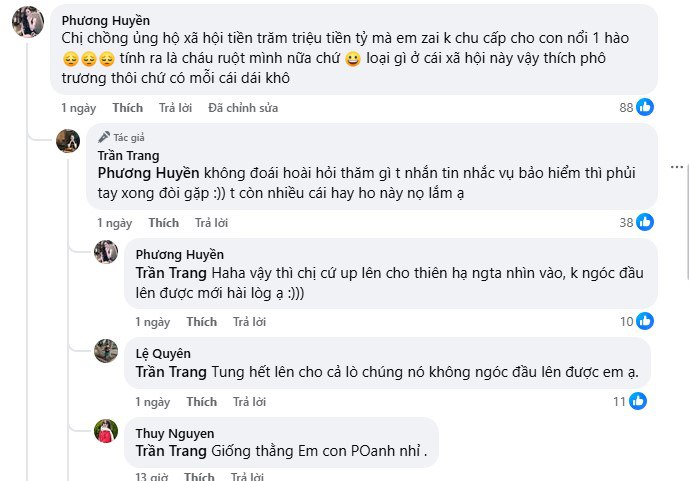Screen dimensions: 689x481
Task: Click the like reaction icon showing 38
Action: 645,222
